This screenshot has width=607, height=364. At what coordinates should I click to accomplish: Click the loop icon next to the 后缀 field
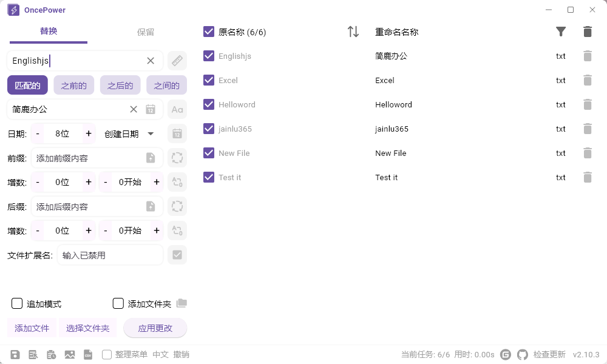[x=176, y=206]
